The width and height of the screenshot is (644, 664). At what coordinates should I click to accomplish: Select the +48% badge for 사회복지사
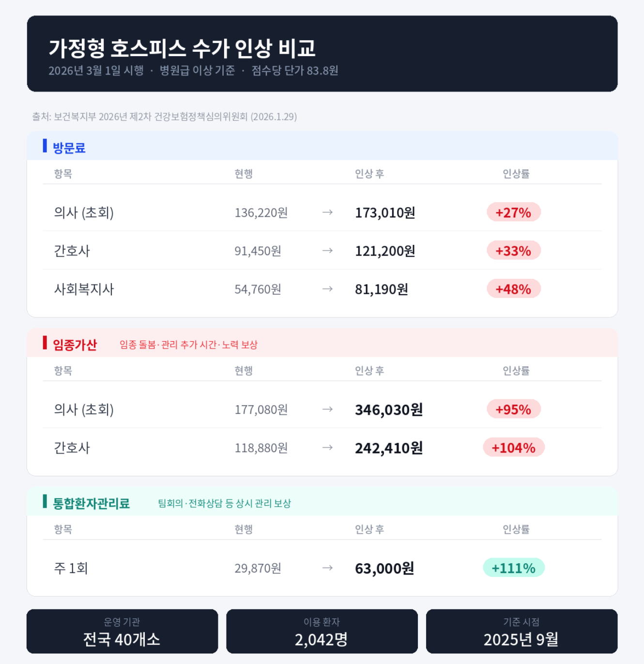(x=513, y=289)
